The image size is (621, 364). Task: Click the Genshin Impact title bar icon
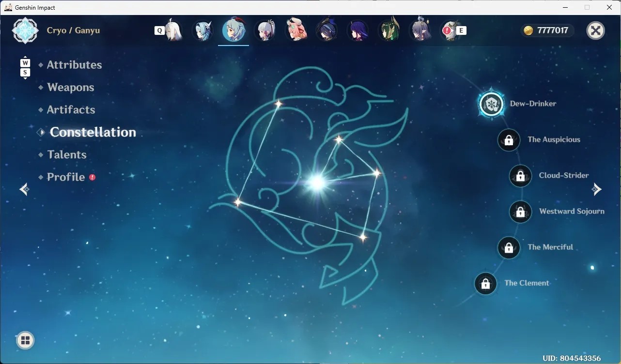pyautogui.click(x=8, y=7)
